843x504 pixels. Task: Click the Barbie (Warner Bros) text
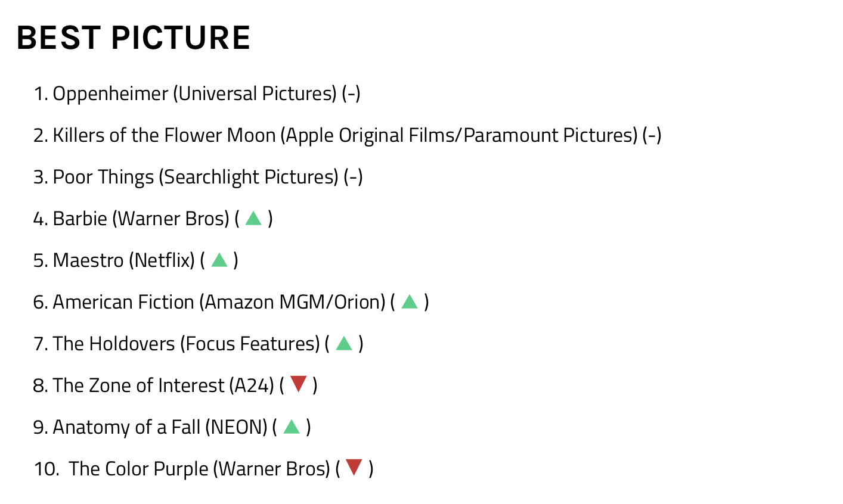coord(141,219)
